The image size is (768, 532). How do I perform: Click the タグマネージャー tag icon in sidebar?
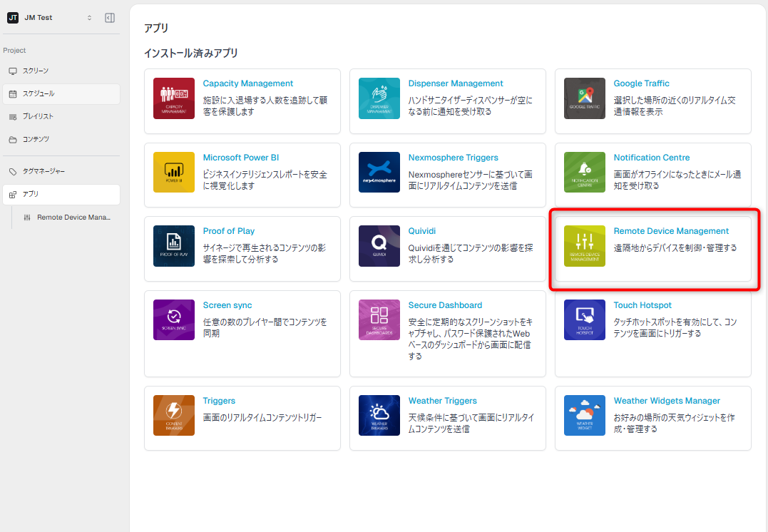(x=13, y=171)
